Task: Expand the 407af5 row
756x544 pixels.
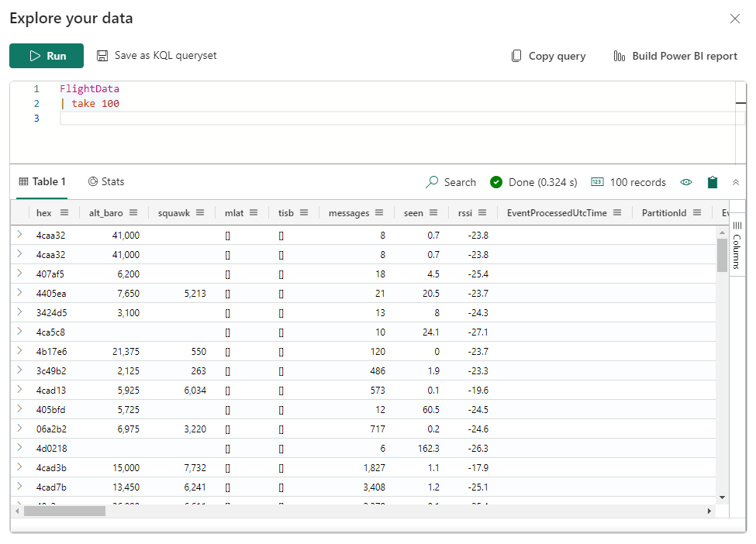Action: coord(19,274)
